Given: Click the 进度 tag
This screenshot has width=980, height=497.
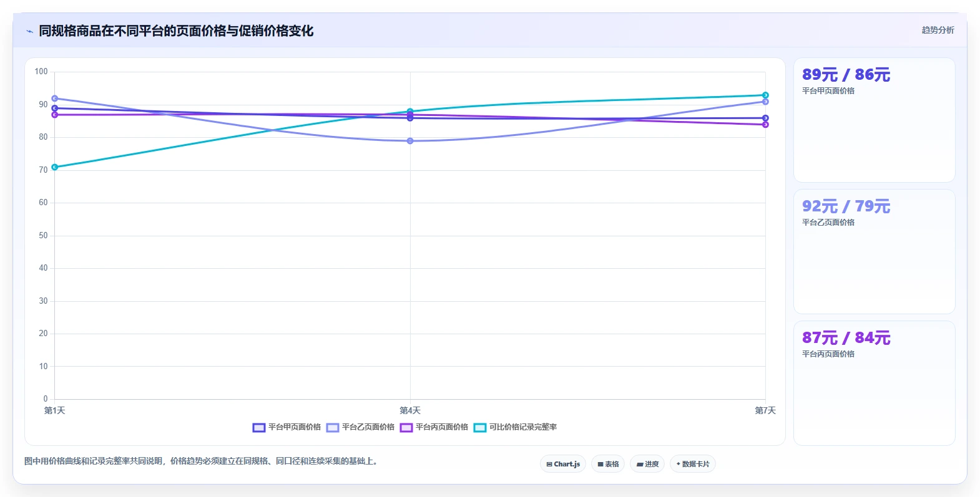Looking at the screenshot, I should (x=647, y=464).
